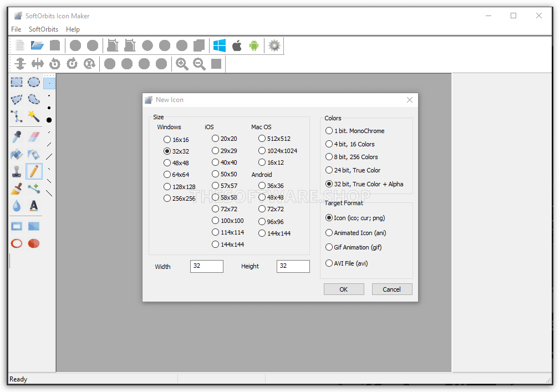
Task: Click the Apple logo toolbar icon
Action: pyautogui.click(x=237, y=45)
